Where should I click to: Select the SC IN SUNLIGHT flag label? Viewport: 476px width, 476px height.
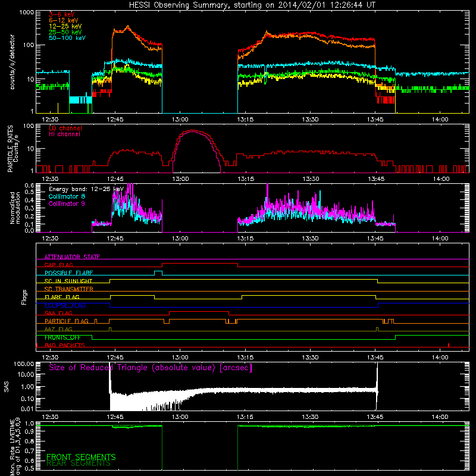(68, 281)
